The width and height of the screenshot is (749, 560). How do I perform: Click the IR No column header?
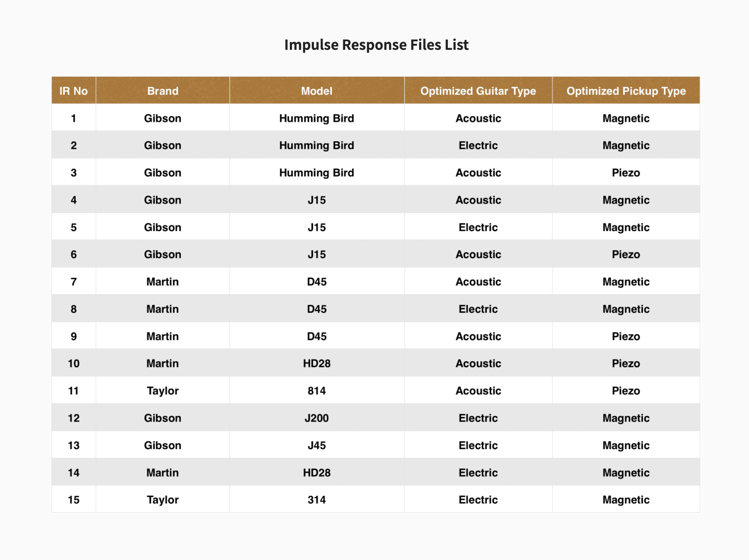click(73, 91)
